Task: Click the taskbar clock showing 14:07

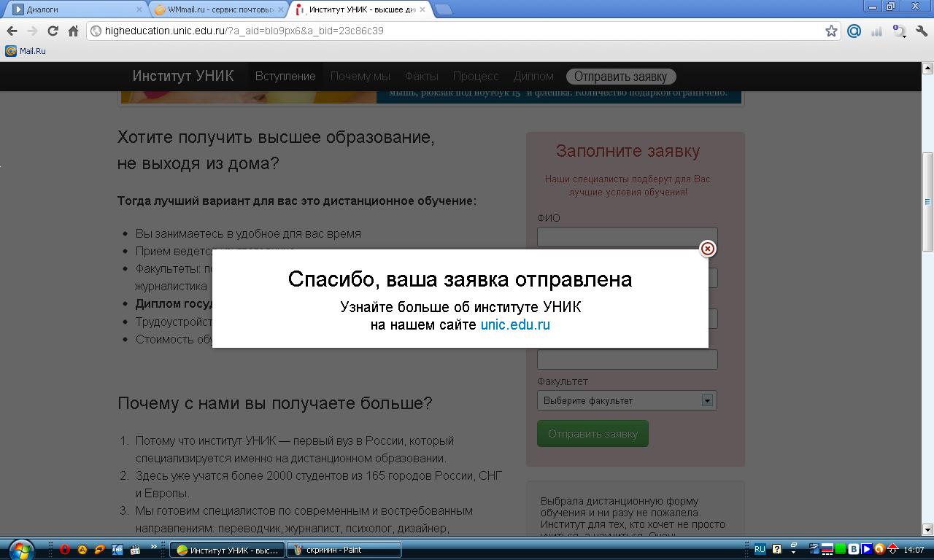Action: 914,550
